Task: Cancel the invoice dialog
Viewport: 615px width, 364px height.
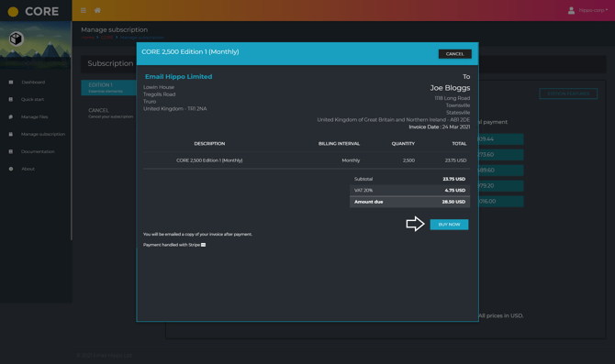Action: 455,54
